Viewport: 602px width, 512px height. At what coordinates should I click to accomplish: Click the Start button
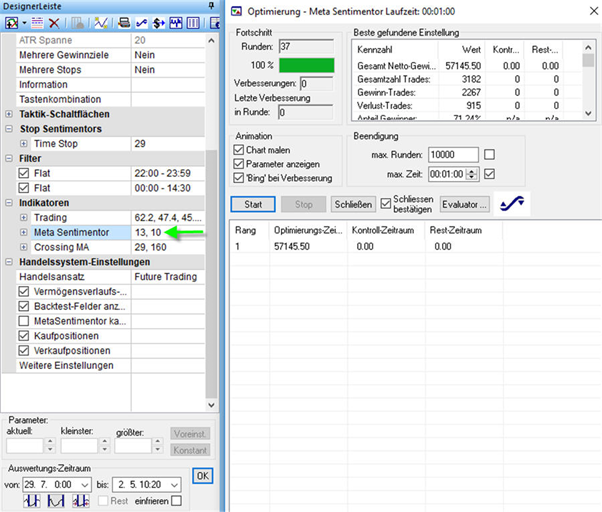[x=253, y=204]
